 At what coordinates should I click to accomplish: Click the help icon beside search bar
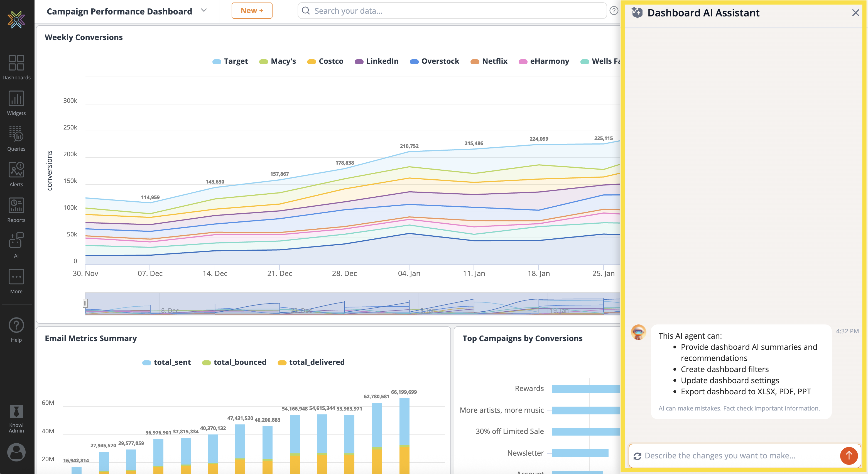(614, 11)
